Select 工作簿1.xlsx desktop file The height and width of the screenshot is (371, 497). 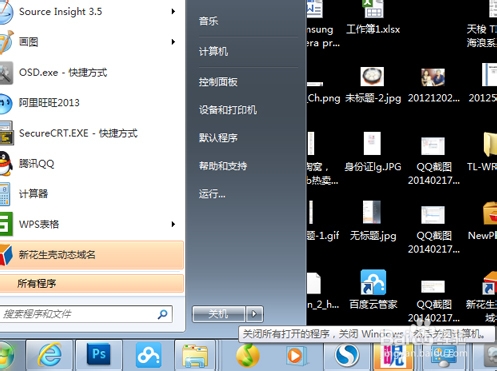373,18
